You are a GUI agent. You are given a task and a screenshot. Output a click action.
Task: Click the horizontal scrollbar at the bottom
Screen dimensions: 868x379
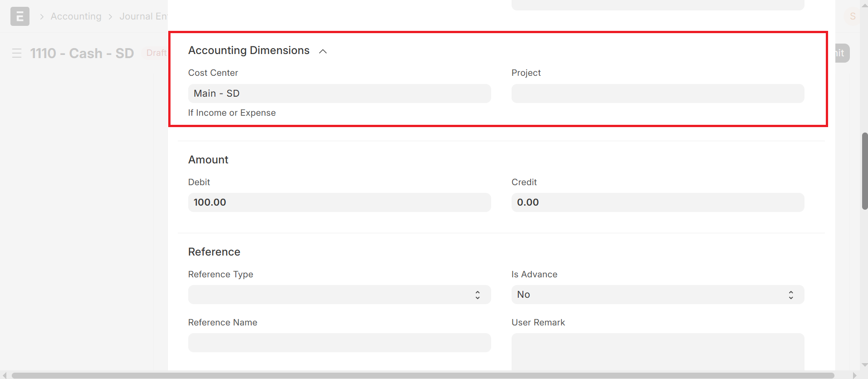coord(422,375)
